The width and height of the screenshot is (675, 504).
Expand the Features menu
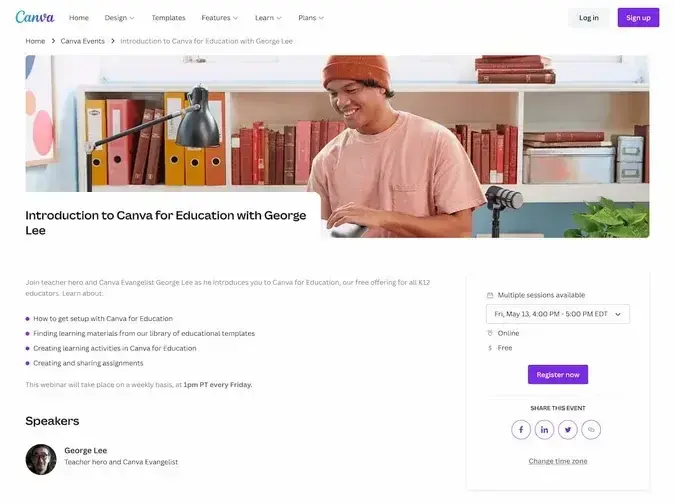(x=219, y=18)
